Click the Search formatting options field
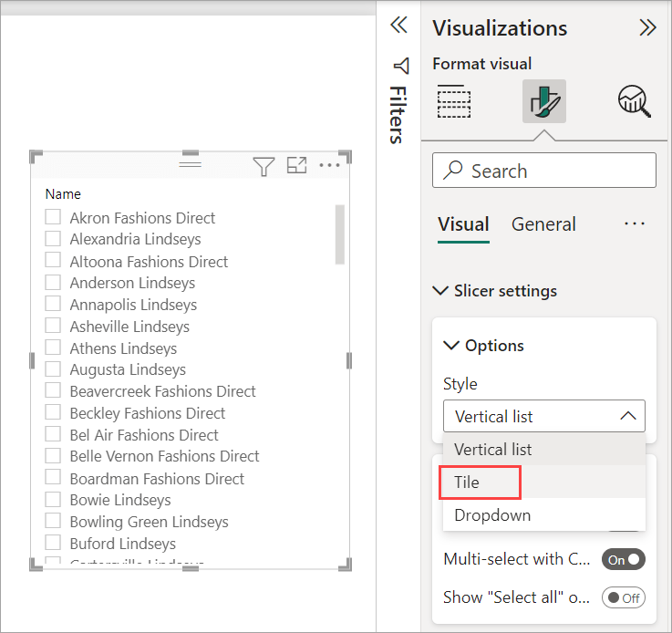Screen dimensions: 672x633 click(543, 171)
